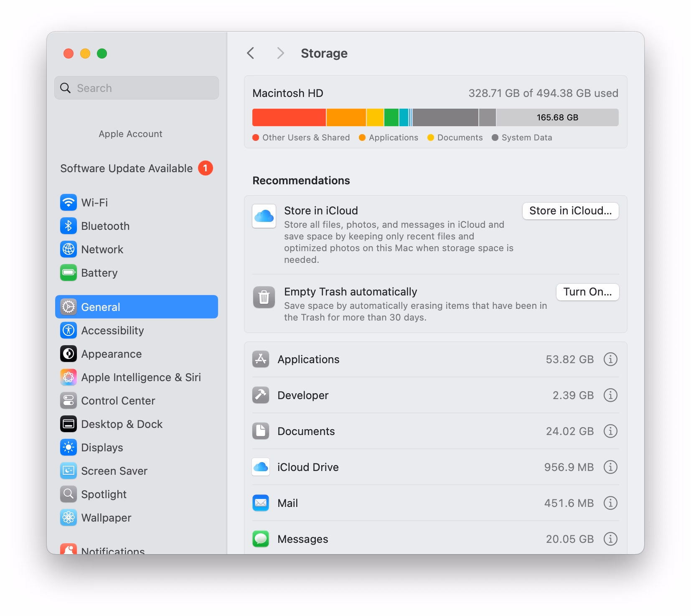The image size is (691, 616).
Task: Click the forward navigation chevron
Action: 280,53
